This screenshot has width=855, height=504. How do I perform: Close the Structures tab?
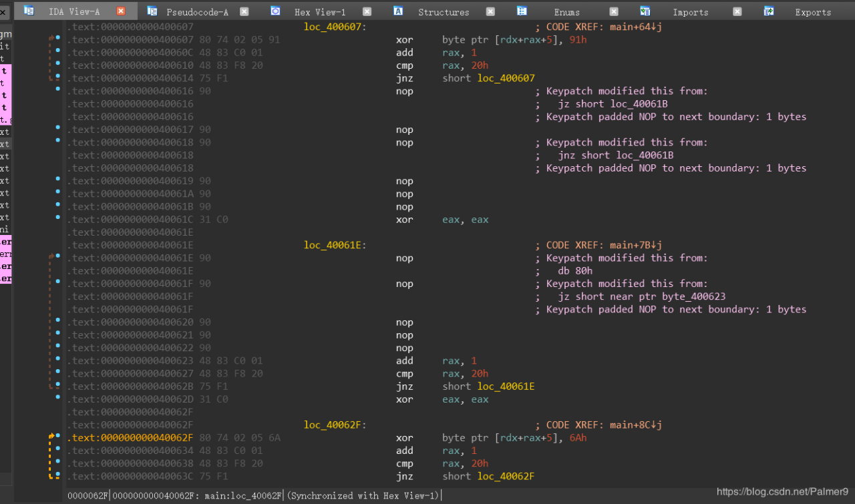click(490, 11)
